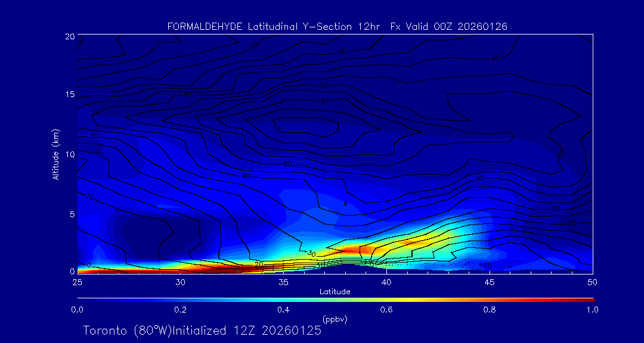Viewport: 644px width, 343px height.
Task: Click the rainbow ppbv color scale bar
Action: click(x=336, y=300)
